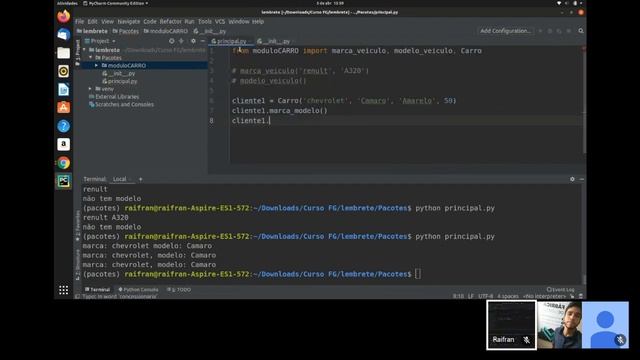Hide the Project tool window
Viewport: 640px width, 360px height.
[x=202, y=41]
